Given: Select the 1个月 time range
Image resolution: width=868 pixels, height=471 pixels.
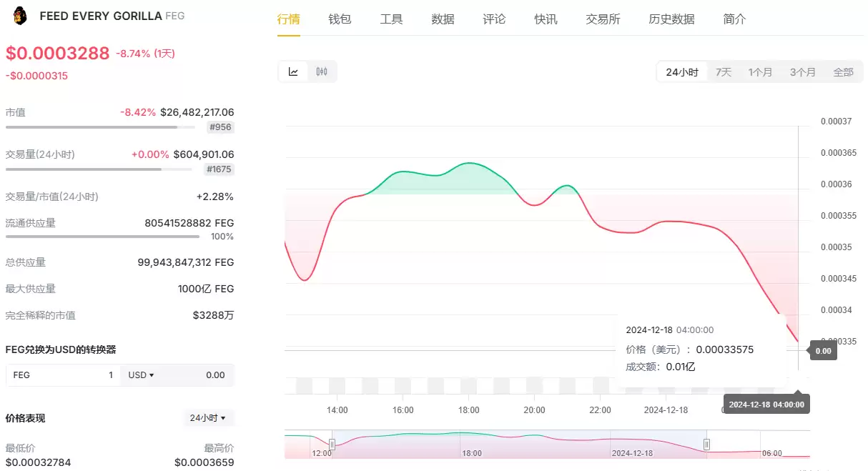Looking at the screenshot, I should tap(760, 72).
